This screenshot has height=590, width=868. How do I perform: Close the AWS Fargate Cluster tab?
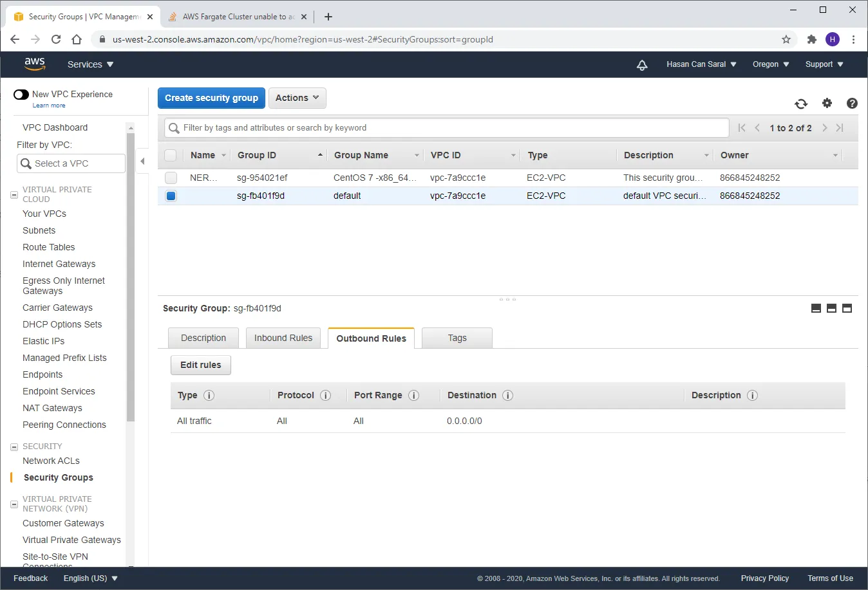(305, 17)
